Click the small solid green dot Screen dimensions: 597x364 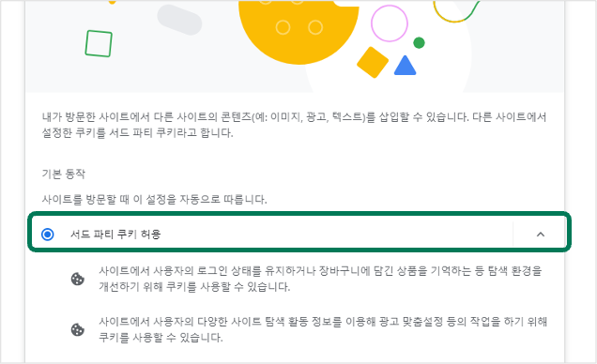pyautogui.click(x=419, y=42)
